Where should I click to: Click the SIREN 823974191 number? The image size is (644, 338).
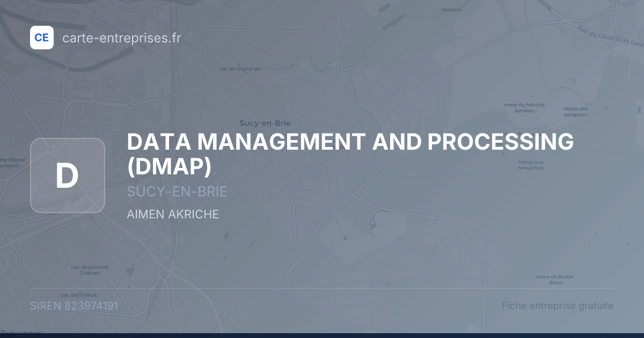tap(74, 306)
